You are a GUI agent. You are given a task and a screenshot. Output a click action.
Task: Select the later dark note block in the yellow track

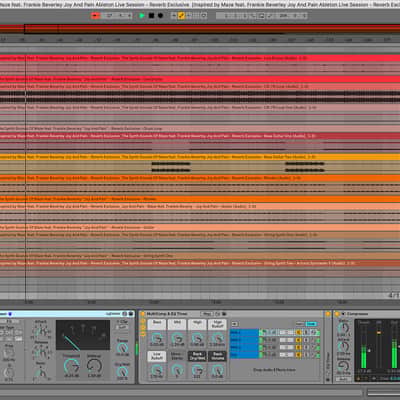point(305,167)
